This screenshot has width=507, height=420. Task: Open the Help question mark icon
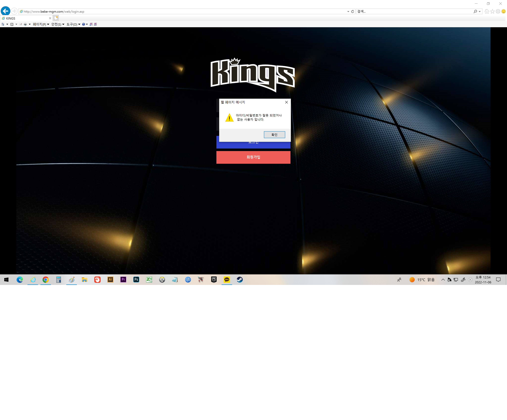click(x=84, y=24)
